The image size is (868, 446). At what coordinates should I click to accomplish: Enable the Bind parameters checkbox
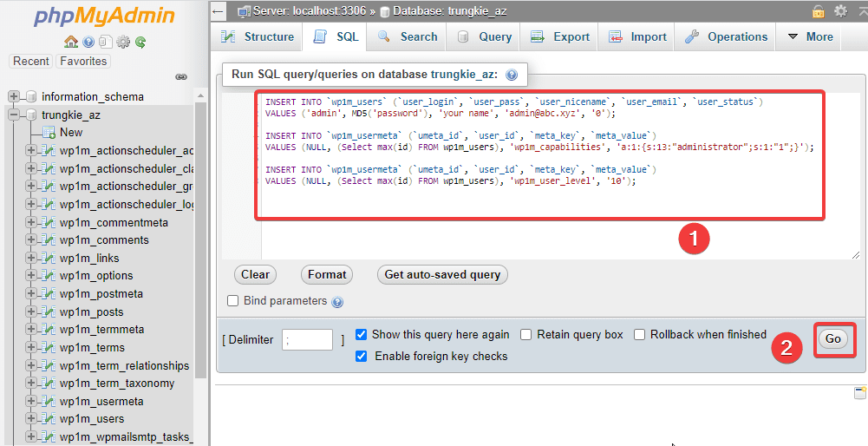point(232,301)
